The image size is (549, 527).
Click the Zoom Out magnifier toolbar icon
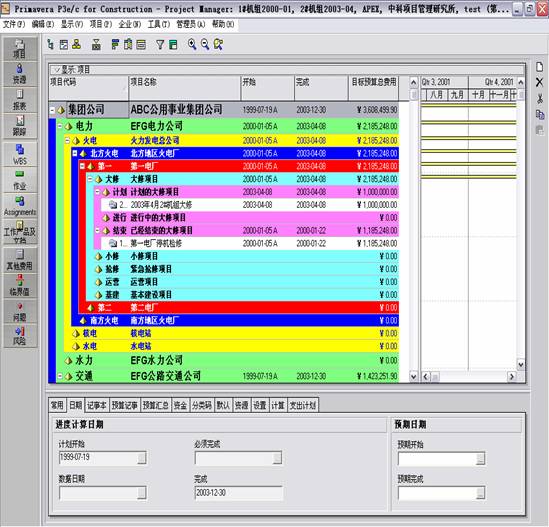pos(205,44)
